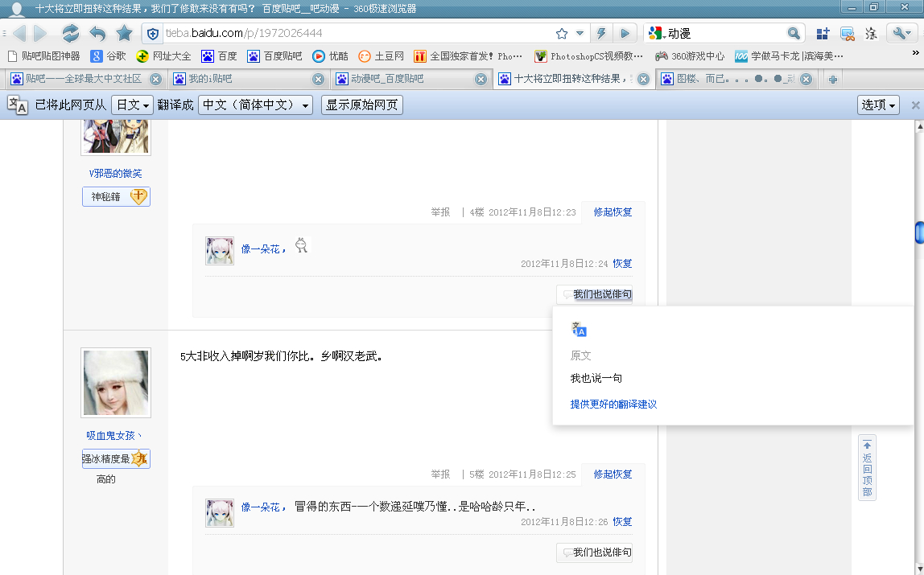Close the 我的i贴吧 tab

click(x=318, y=79)
